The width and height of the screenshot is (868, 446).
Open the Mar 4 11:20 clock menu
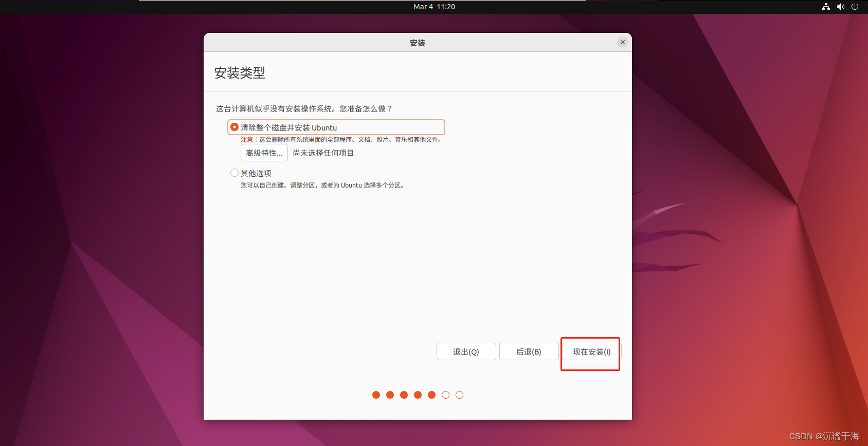435,7
